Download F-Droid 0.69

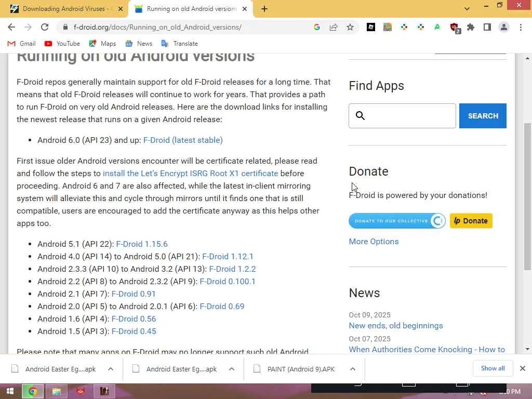(x=222, y=307)
